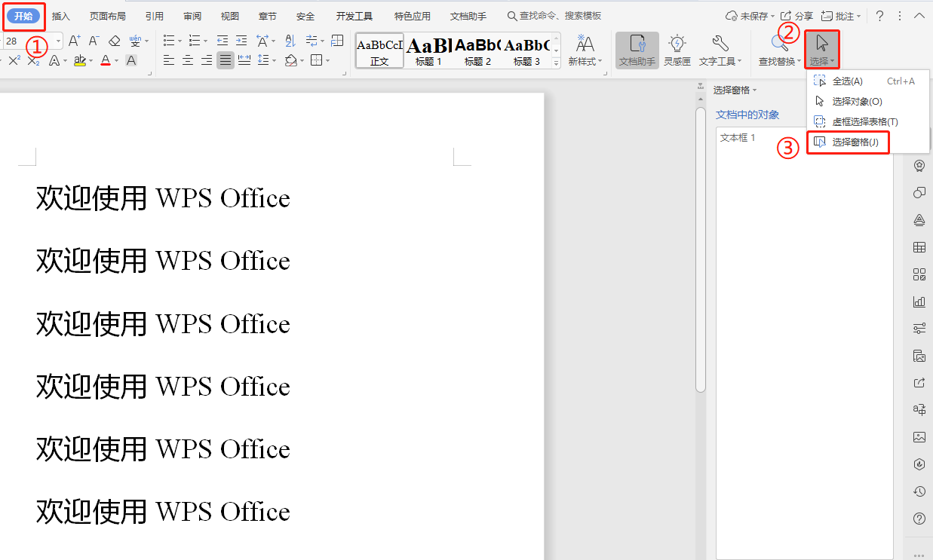
Task: Click the table icon in right sidebar
Action: point(919,247)
